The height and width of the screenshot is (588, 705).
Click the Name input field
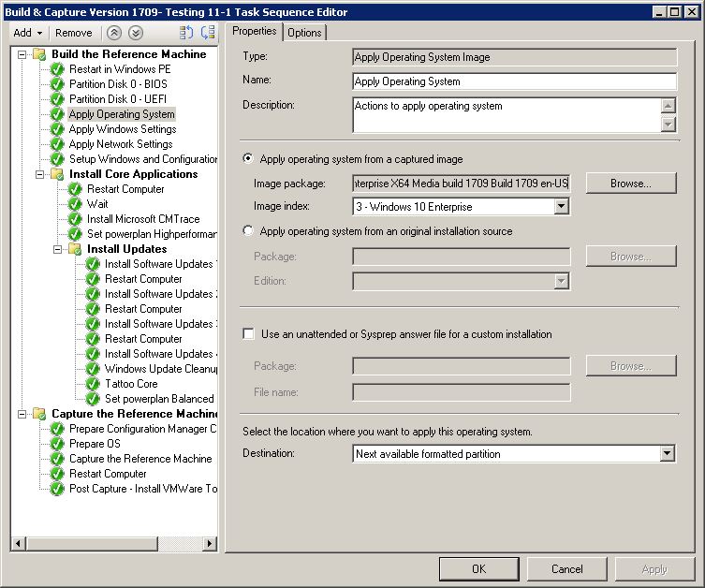click(x=514, y=81)
